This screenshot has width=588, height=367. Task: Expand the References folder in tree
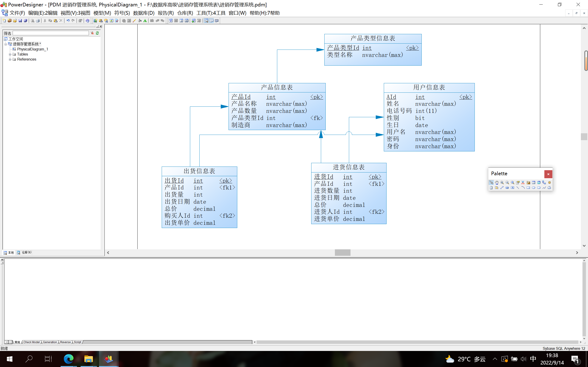(x=10, y=59)
